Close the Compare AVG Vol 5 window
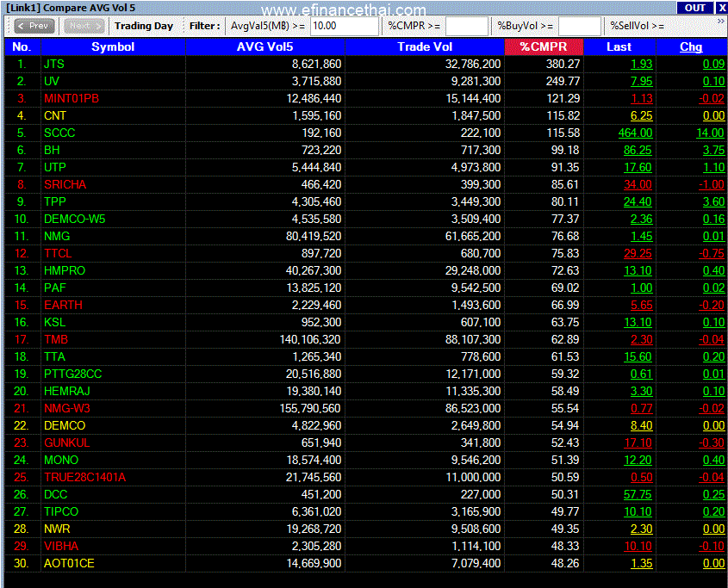This screenshot has height=588, width=728. [721, 8]
